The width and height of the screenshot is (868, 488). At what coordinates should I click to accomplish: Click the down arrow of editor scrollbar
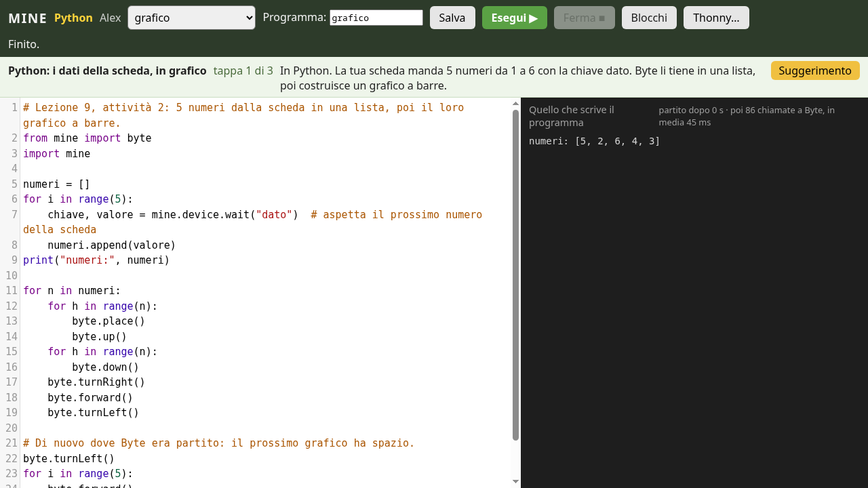tap(515, 481)
